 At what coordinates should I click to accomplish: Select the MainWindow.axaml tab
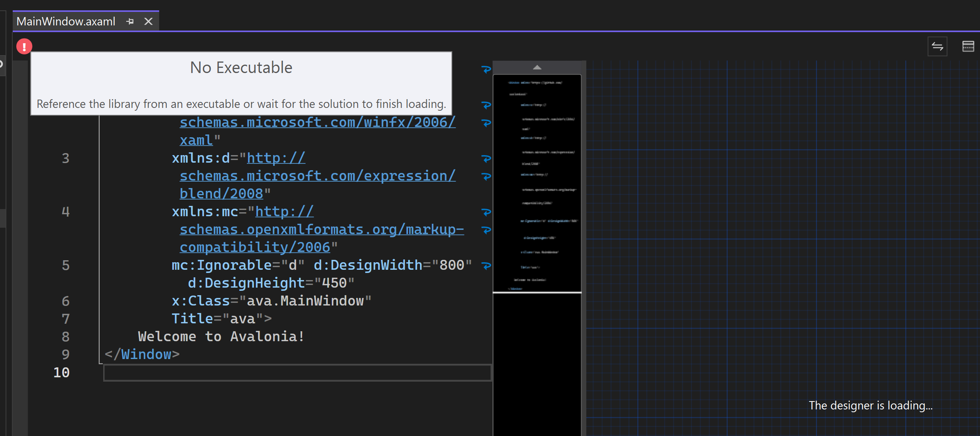click(65, 21)
